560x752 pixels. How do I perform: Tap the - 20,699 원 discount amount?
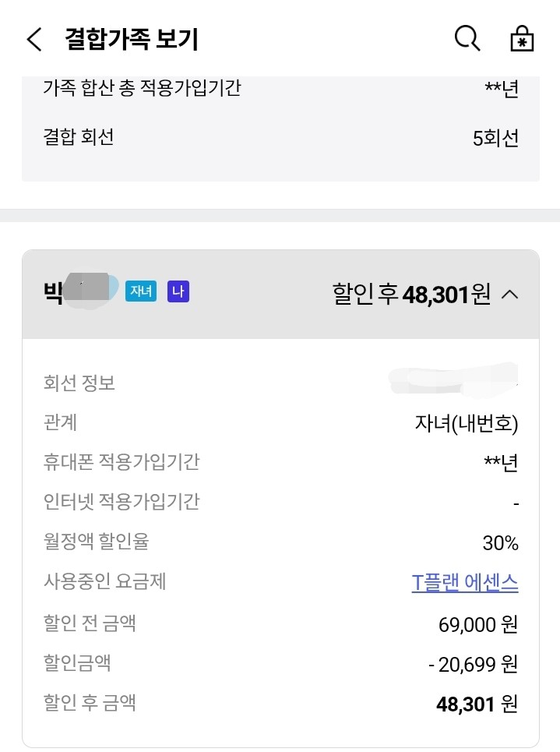click(x=474, y=664)
